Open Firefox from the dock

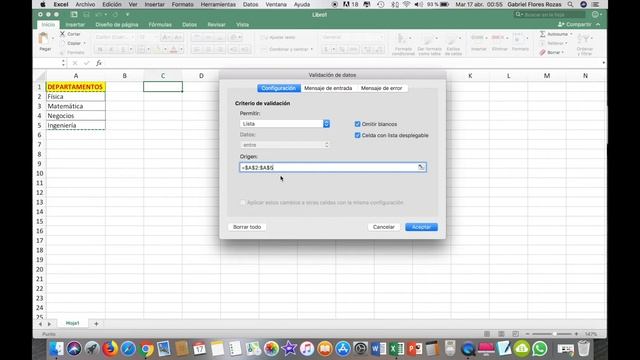(110, 349)
